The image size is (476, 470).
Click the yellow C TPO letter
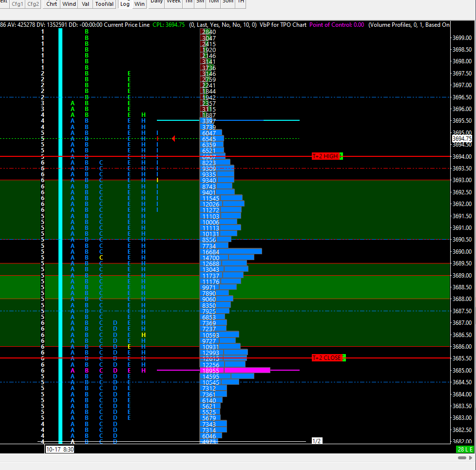coord(101,258)
